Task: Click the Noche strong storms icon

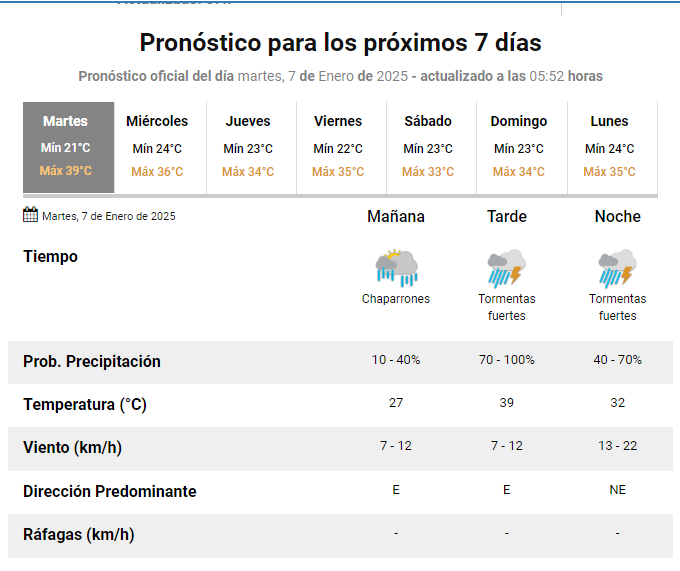Action: 617,268
